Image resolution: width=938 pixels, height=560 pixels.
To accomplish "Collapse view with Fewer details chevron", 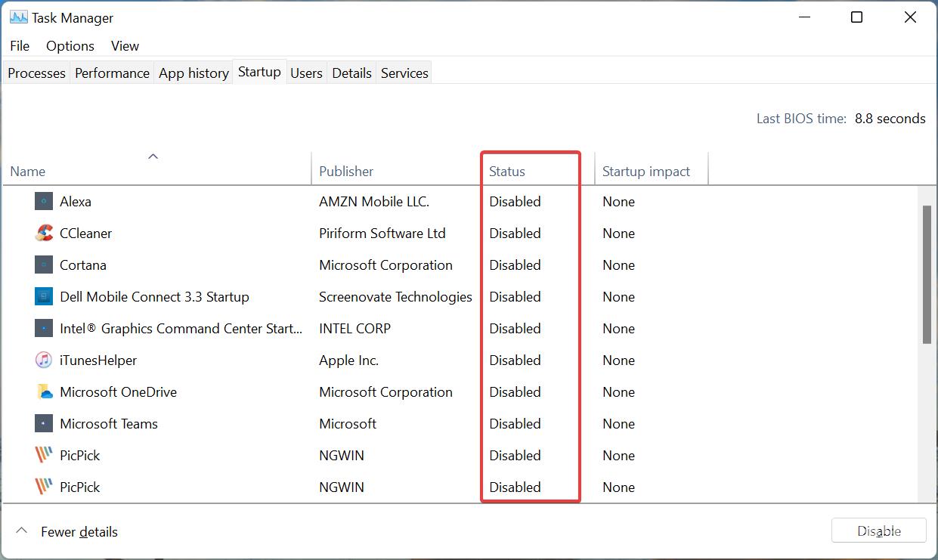I will coord(22,531).
